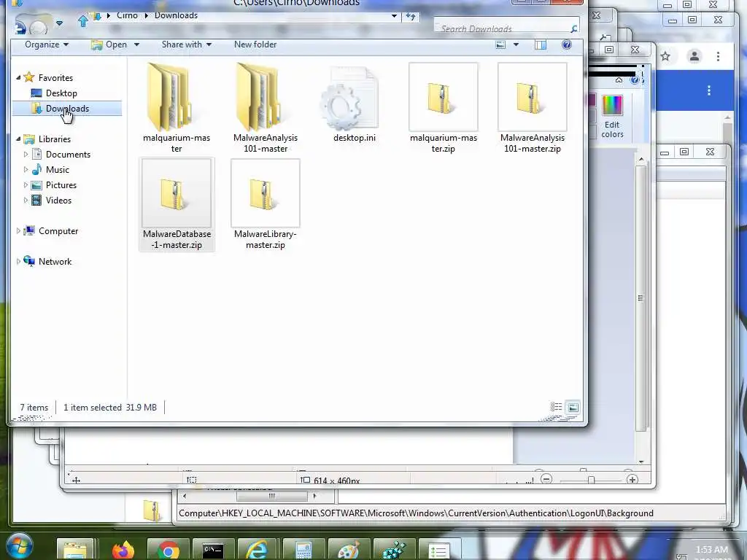Click the Paint zoom slider handle
Image resolution: width=747 pixels, height=560 pixels.
pos(591,480)
